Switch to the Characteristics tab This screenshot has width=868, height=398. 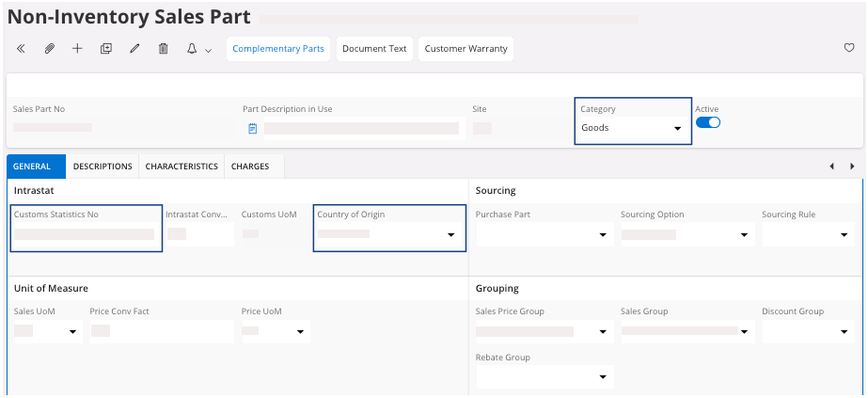[181, 167]
